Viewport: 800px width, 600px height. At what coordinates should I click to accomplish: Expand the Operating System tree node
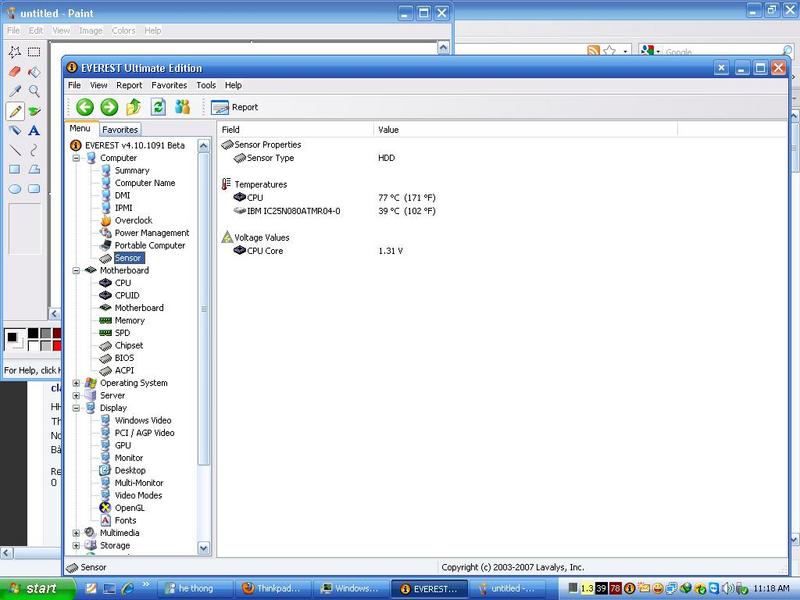point(76,383)
